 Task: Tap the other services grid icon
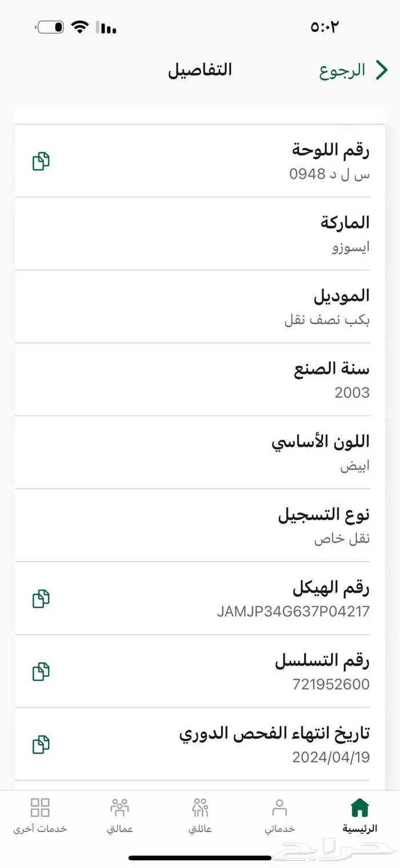pyautogui.click(x=40, y=808)
